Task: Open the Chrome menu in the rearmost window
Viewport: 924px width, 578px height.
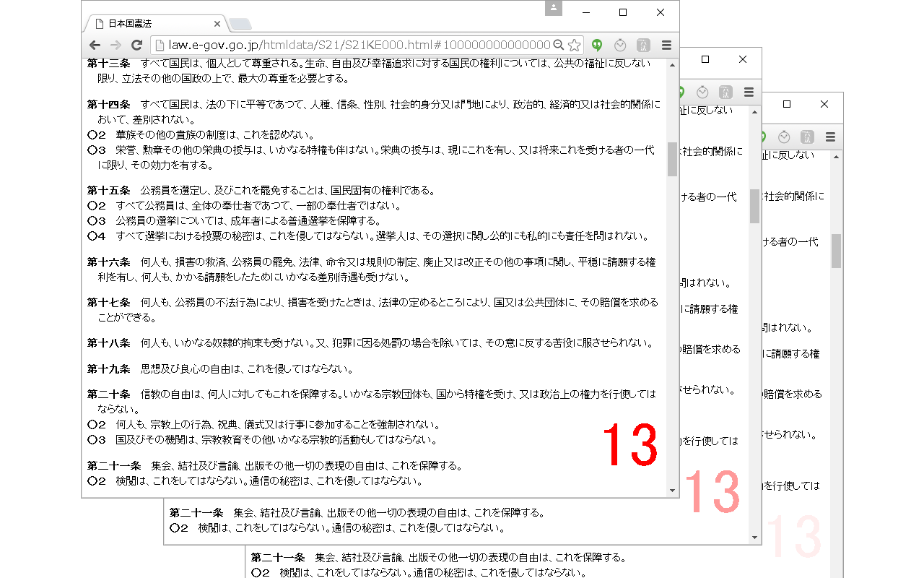Action: (830, 137)
